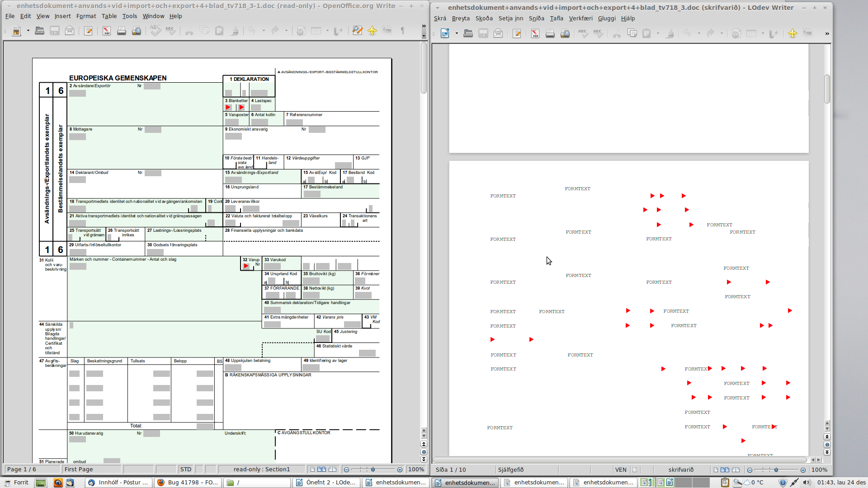Click 100% zoom level in LOdev status bar
Image resolution: width=868 pixels, height=488 pixels.
click(x=819, y=470)
